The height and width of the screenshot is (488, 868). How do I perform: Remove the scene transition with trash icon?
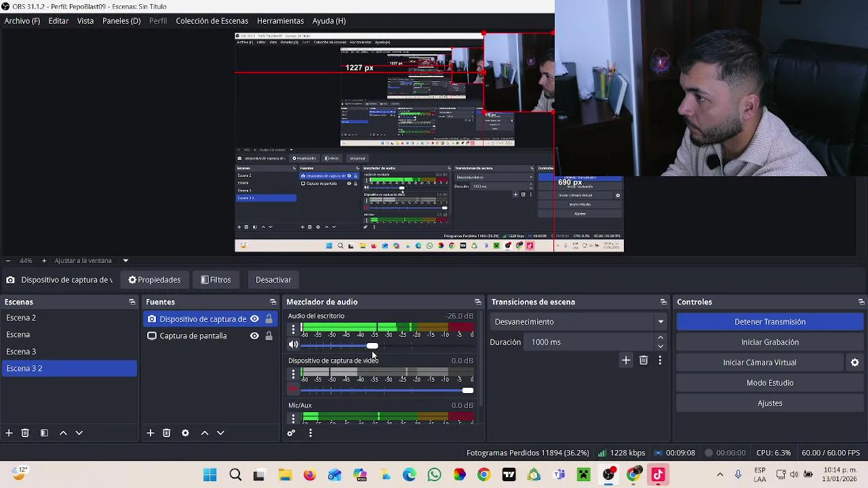click(x=644, y=360)
